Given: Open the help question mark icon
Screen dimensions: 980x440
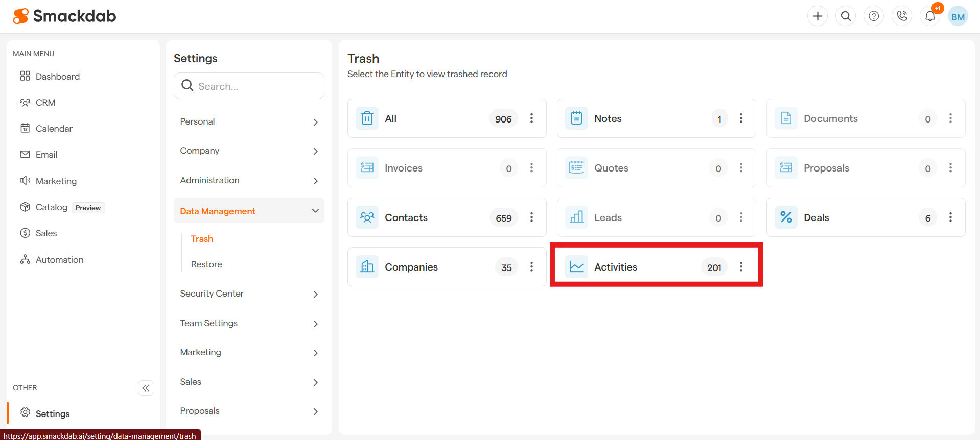Looking at the screenshot, I should pyautogui.click(x=874, y=16).
